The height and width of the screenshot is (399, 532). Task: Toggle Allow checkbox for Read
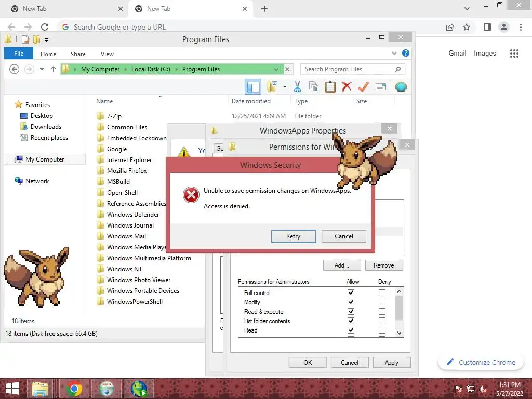(351, 330)
